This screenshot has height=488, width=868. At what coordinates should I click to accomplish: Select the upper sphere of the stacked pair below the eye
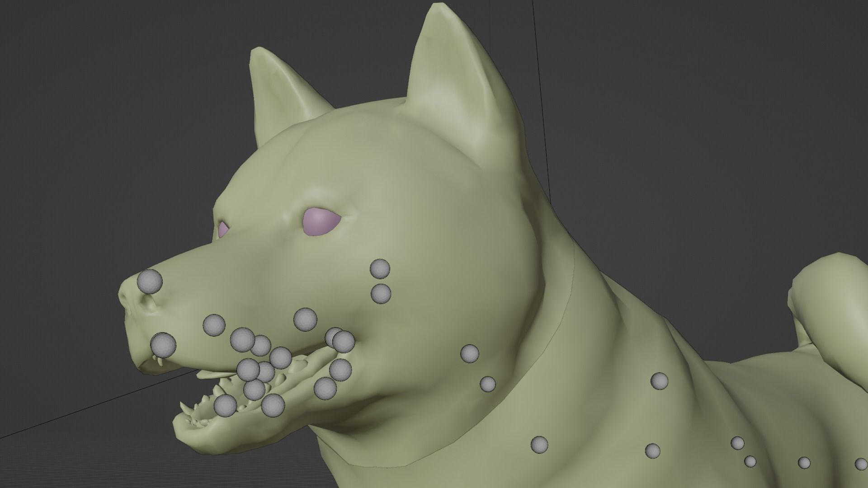[380, 269]
